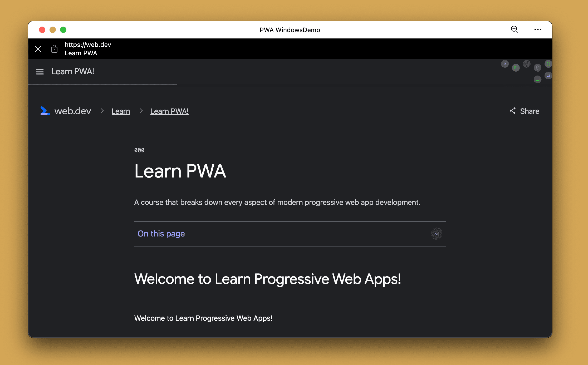Click the top-right green extension icon
The image size is (588, 365).
click(548, 64)
